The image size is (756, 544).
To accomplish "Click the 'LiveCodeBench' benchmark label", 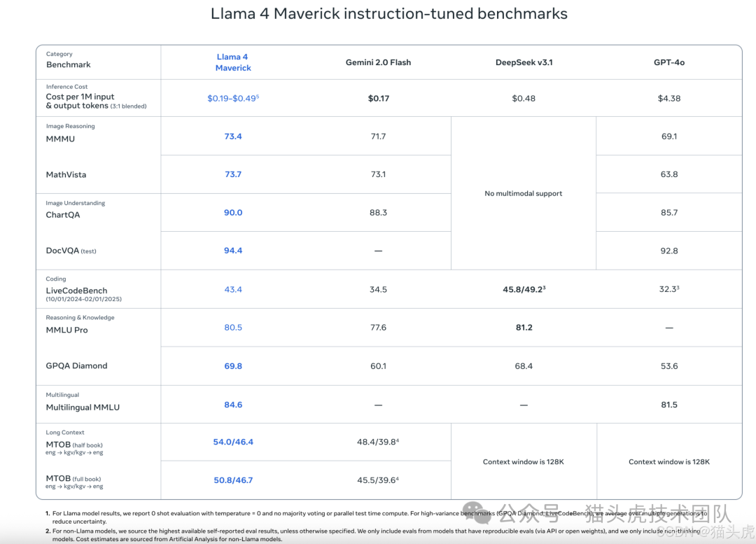I will [77, 291].
